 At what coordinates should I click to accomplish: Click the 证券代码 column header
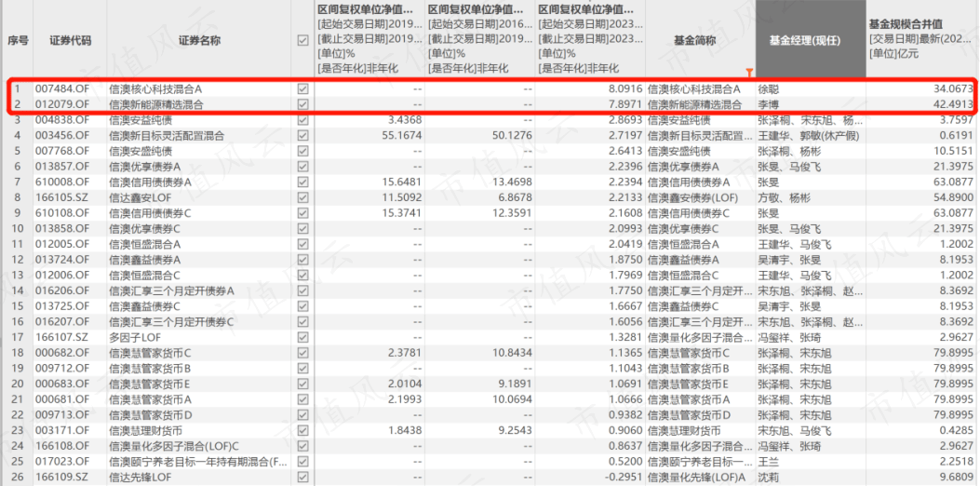[62, 41]
